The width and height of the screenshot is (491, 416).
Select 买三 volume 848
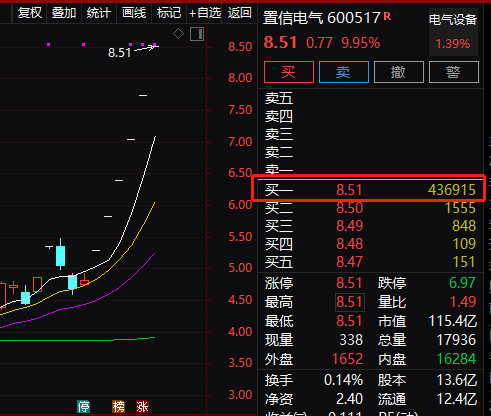click(464, 226)
